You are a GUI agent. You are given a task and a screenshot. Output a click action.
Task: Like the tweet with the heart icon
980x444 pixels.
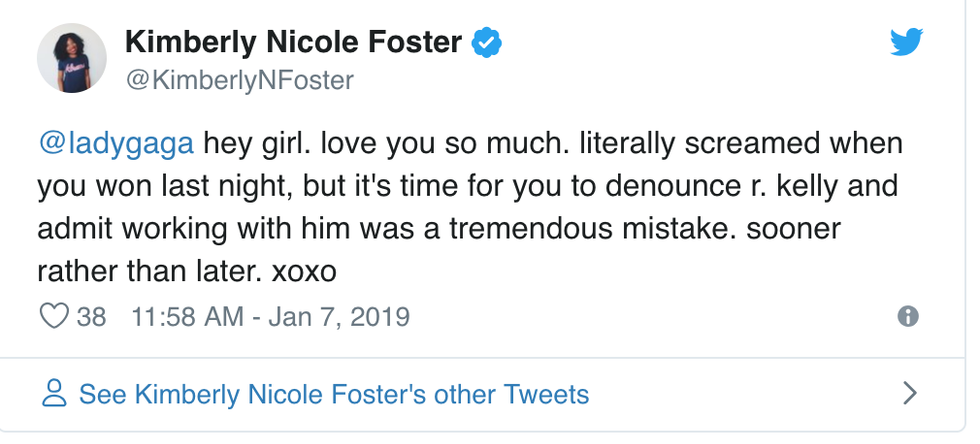[x=52, y=317]
